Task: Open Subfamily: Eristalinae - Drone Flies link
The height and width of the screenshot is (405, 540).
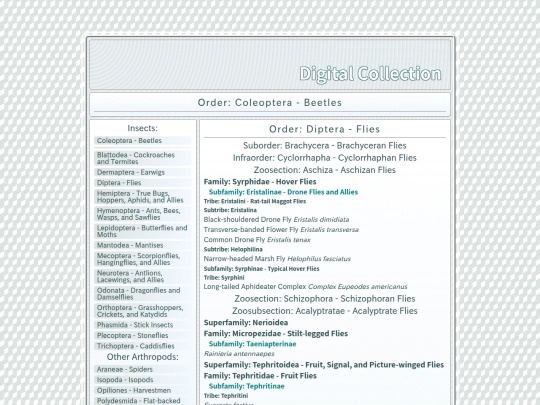Action: click(283, 192)
